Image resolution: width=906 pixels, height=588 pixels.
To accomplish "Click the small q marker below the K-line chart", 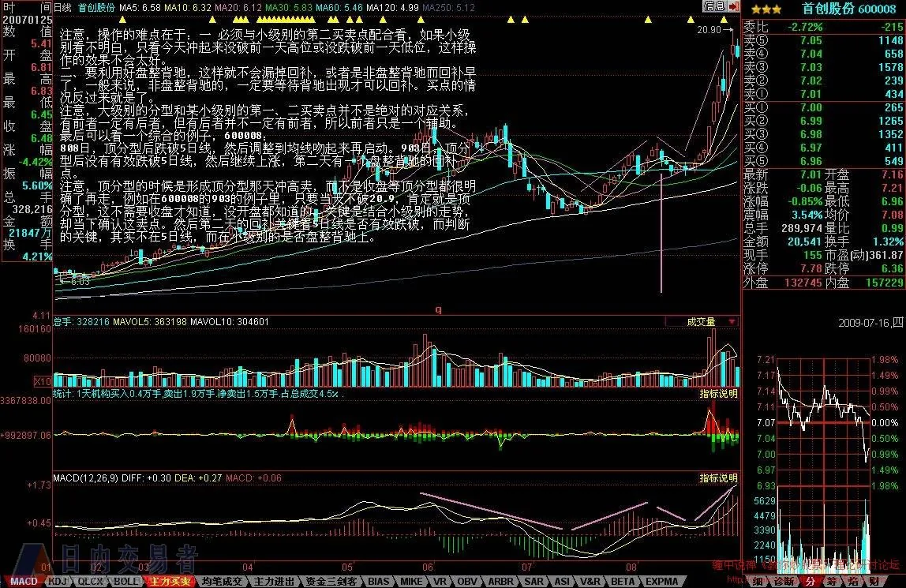I will coord(439,309).
